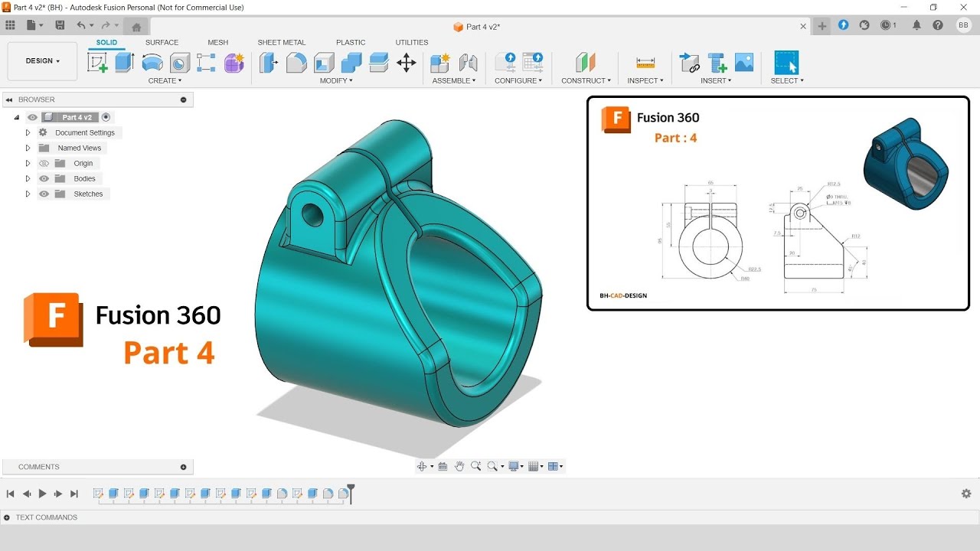Screen dimensions: 980x551
Task: Click the timeline end marker
Action: click(x=351, y=493)
